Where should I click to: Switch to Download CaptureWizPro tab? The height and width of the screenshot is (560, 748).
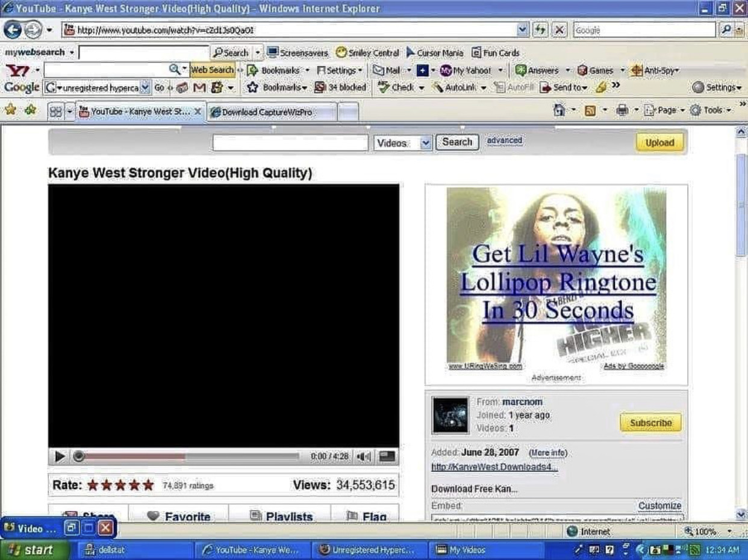coord(271,112)
